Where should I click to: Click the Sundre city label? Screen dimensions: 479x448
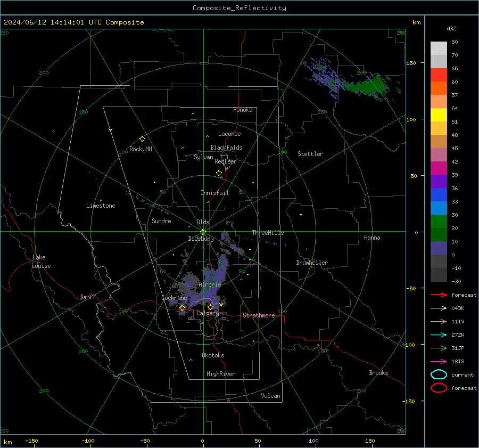161,221
